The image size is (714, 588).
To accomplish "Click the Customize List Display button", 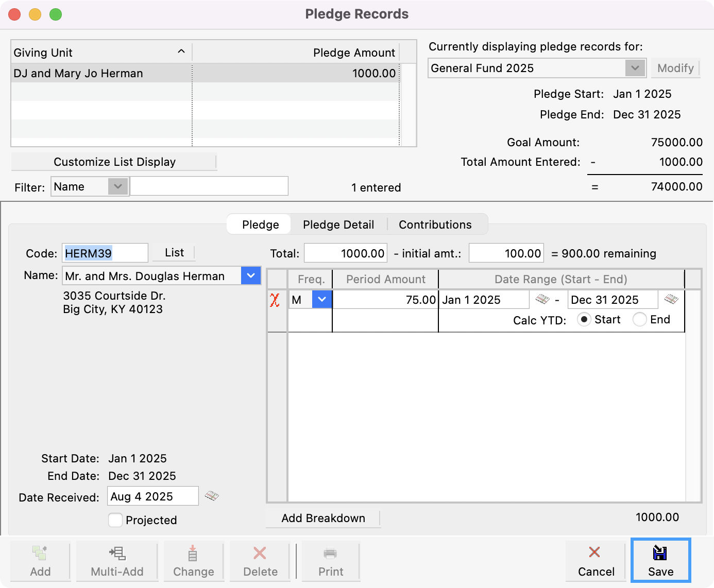I will (x=114, y=161).
